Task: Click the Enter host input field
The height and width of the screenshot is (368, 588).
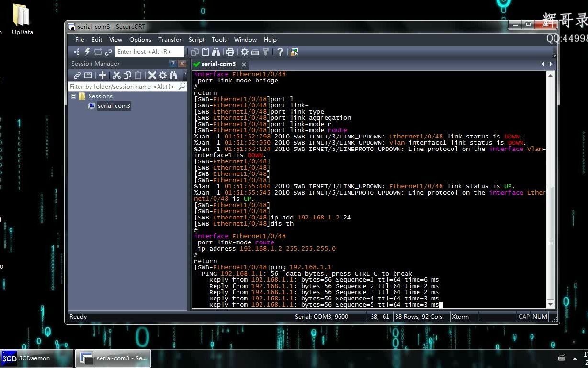Action: point(150,52)
